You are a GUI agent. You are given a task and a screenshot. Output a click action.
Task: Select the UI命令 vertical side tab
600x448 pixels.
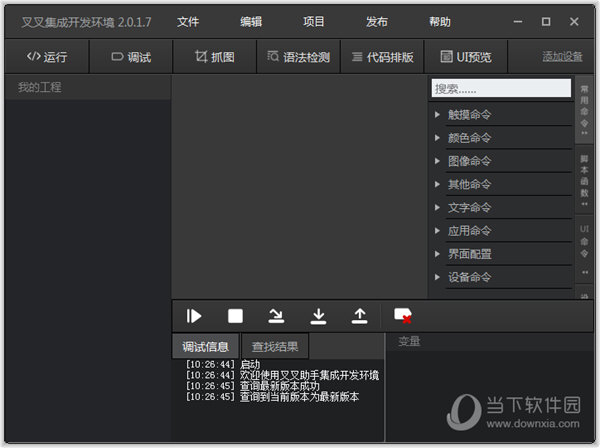click(584, 249)
